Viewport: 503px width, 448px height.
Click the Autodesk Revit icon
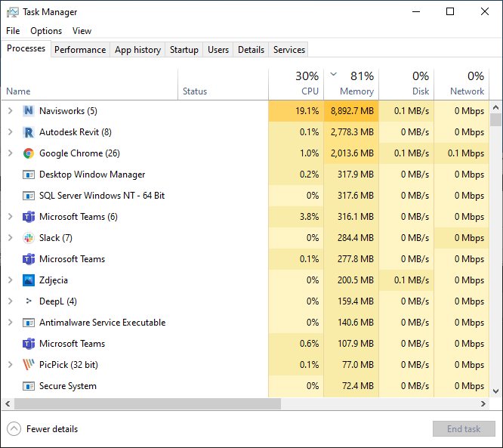tap(29, 132)
